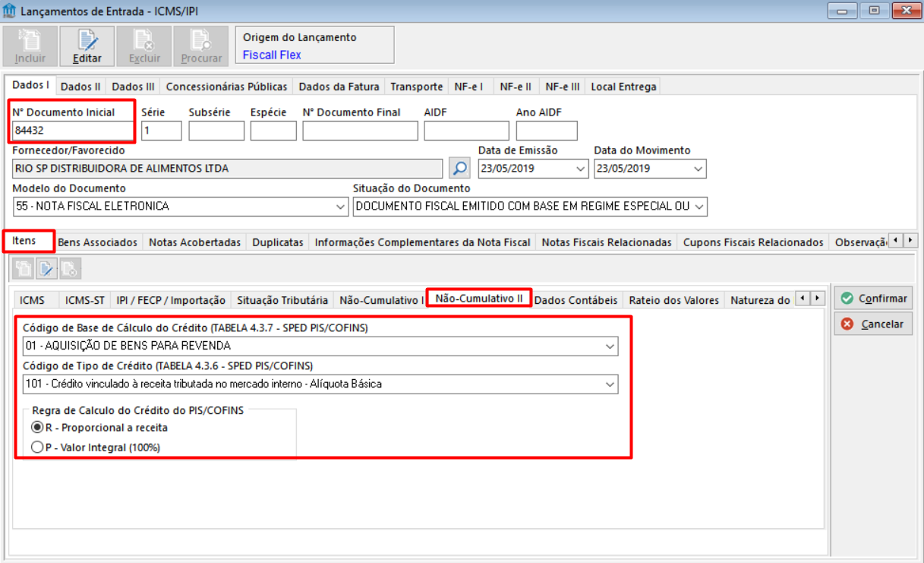Switch to the Dados III tab

point(133,87)
